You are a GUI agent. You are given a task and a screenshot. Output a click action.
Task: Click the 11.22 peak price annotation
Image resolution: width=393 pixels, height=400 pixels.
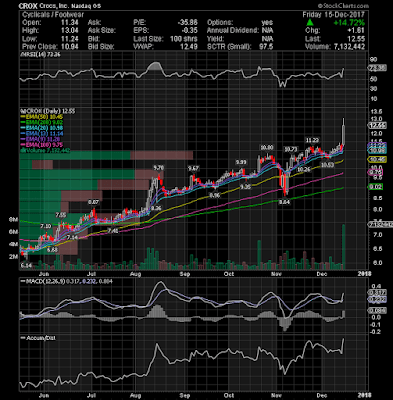[313, 140]
